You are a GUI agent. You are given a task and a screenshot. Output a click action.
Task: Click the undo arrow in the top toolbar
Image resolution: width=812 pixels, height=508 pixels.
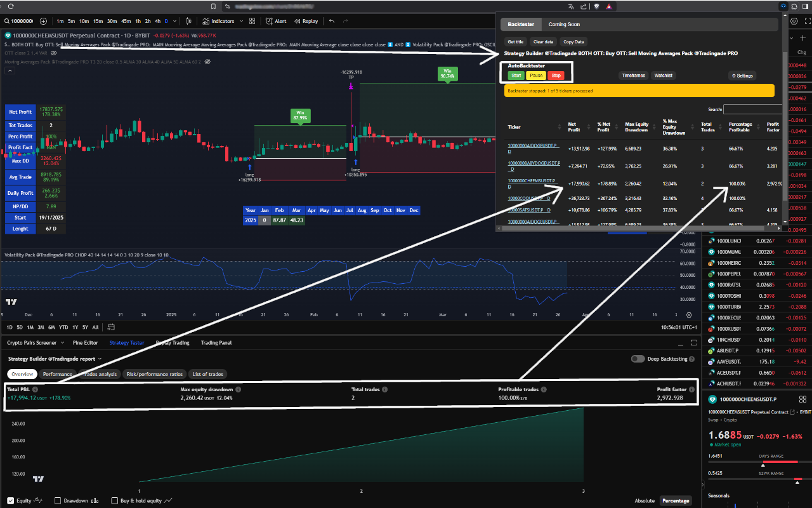tap(332, 21)
